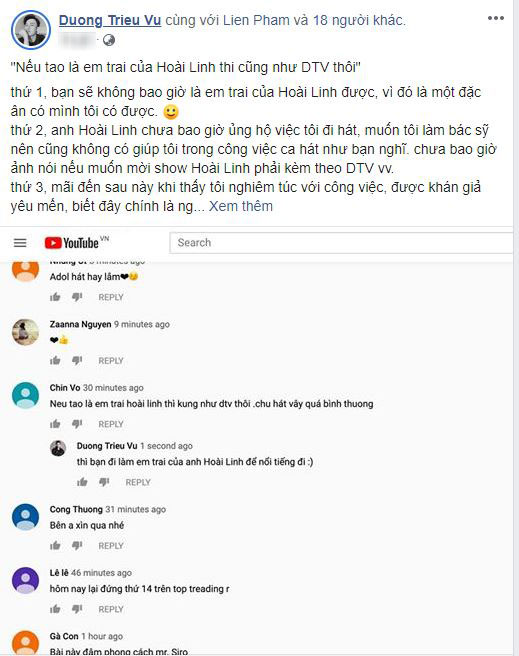Dislike Zaanna Nguyen's comment
Image resolution: width=519 pixels, height=656 pixels.
(77, 361)
